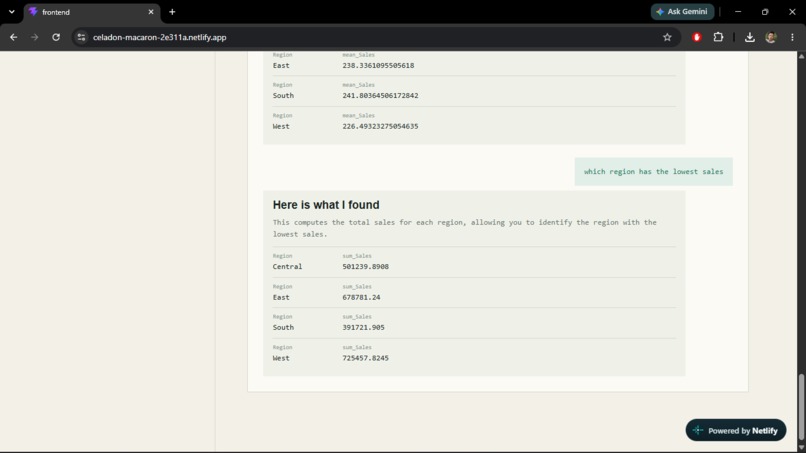
Task: Select the 'which region has the lowest sales' message
Action: click(x=653, y=172)
